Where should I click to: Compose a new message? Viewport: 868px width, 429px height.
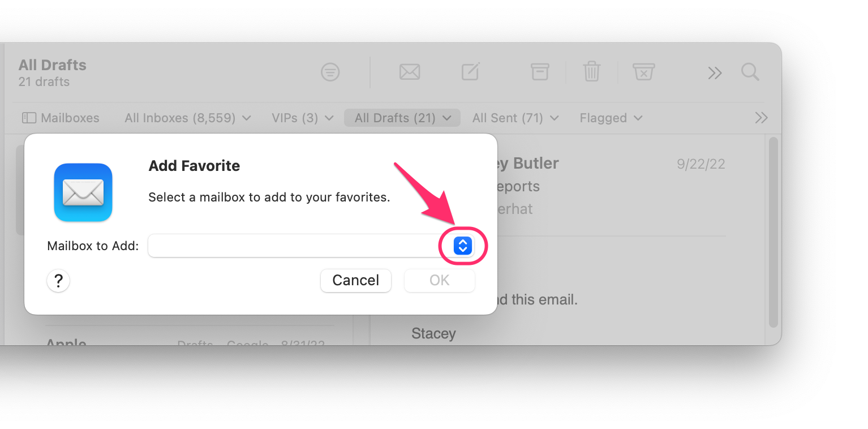(x=471, y=71)
